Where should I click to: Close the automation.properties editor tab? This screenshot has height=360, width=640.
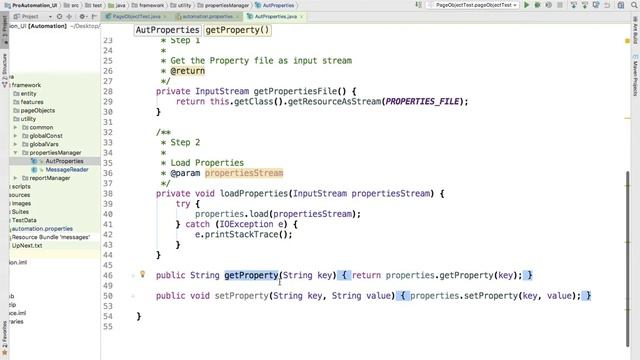238,17
